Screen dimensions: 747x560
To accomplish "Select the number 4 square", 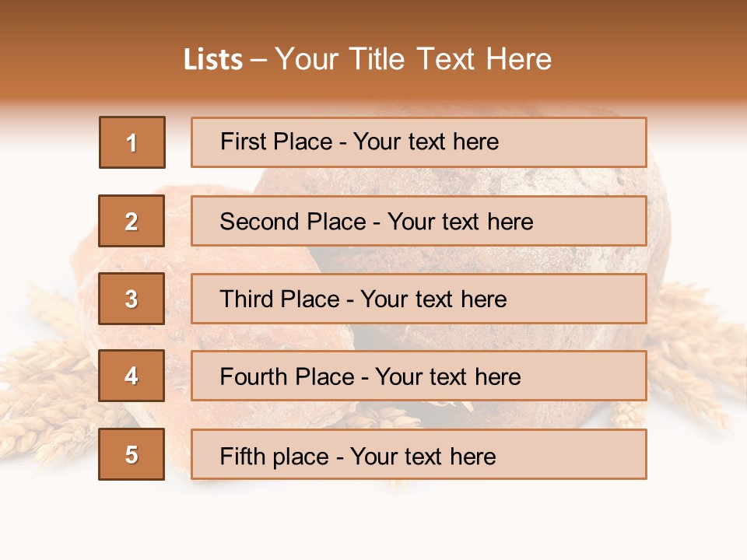I will click(x=132, y=376).
